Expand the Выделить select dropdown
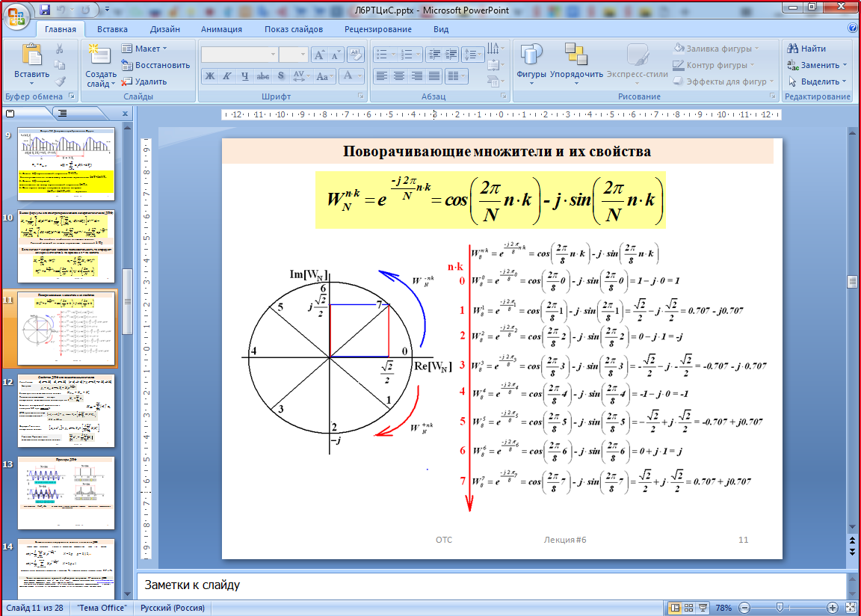Image resolution: width=861 pixels, height=616 pixels. tap(818, 81)
